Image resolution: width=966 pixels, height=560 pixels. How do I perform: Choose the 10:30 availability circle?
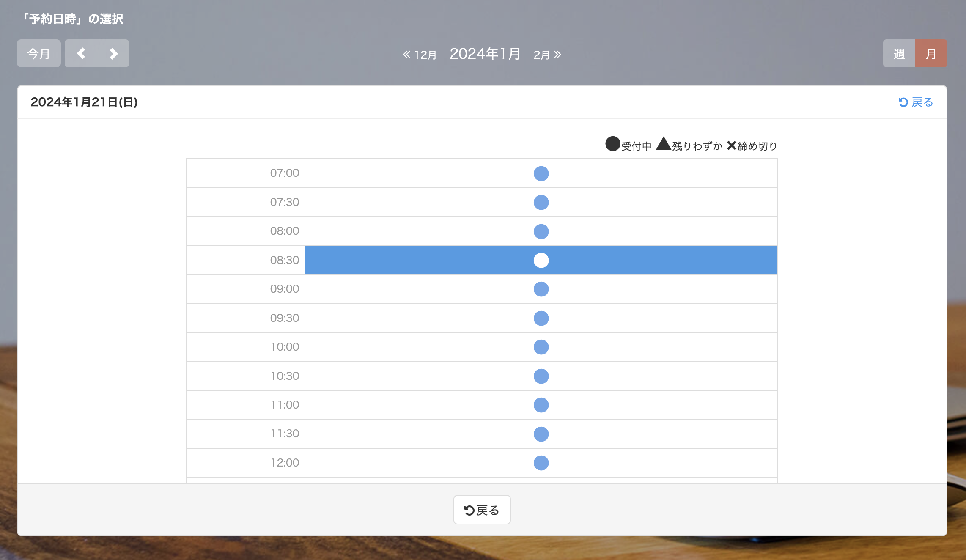[x=541, y=376]
